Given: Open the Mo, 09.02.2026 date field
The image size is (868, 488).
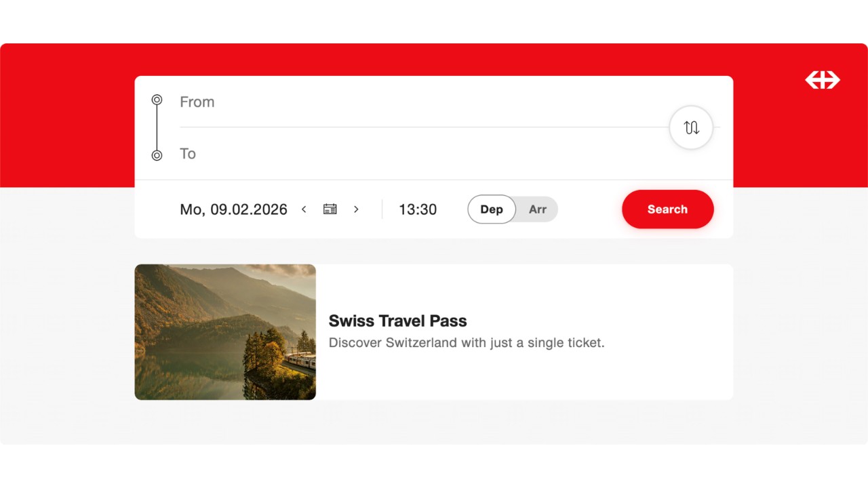Looking at the screenshot, I should pyautogui.click(x=233, y=209).
